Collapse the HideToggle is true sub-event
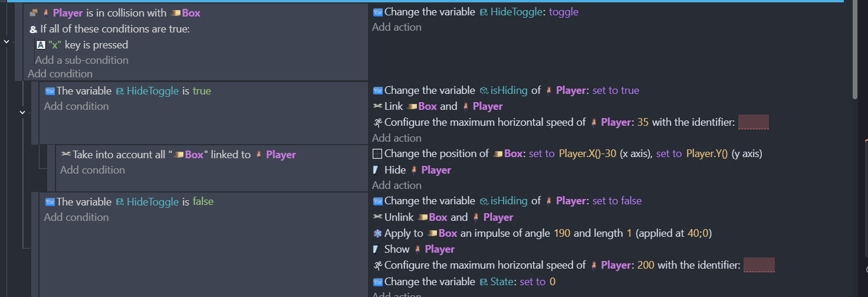The width and height of the screenshot is (868, 297). pos(22,112)
